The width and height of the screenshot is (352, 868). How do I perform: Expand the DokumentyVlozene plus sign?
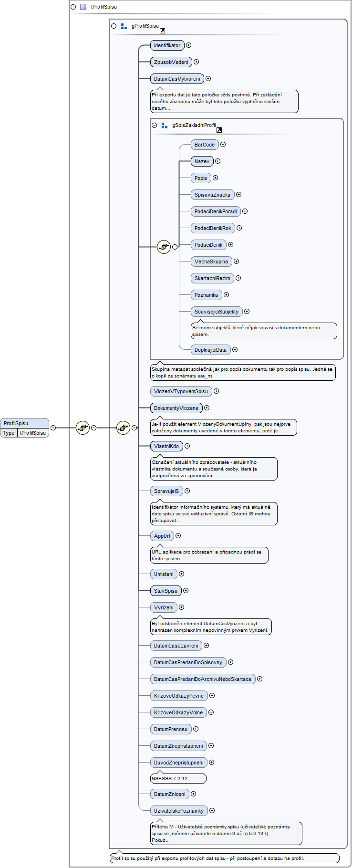point(207,408)
